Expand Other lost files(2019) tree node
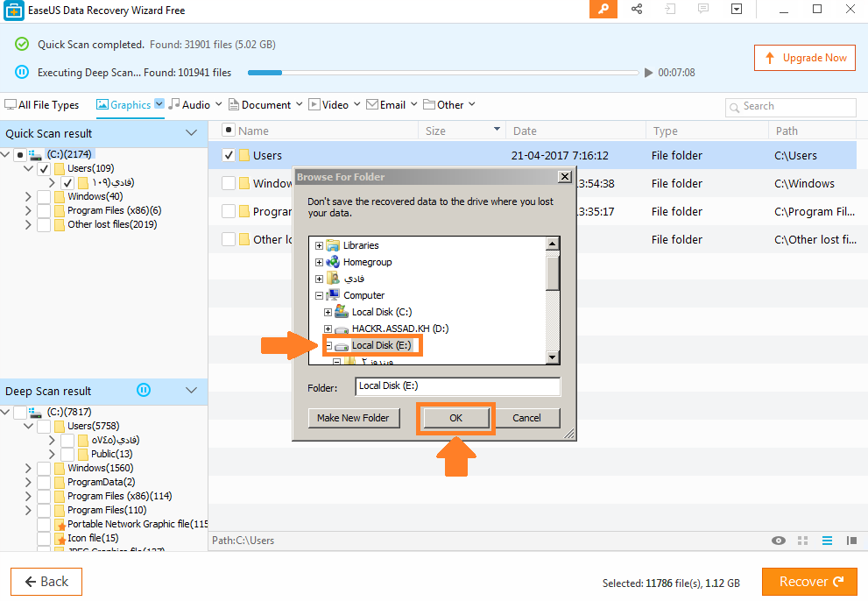Screen dimensions: 868x601 point(28,225)
